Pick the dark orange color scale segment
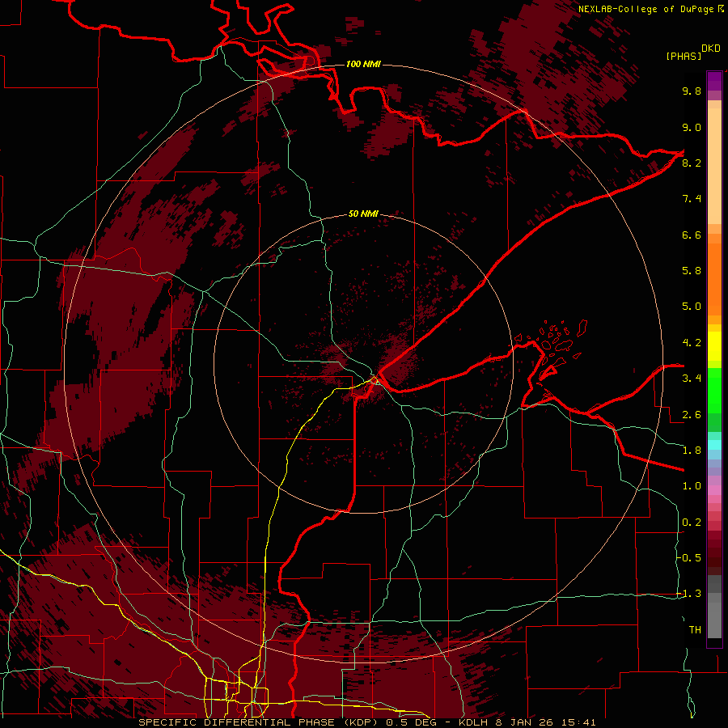Screen dimensions: 728x728 coord(714,278)
